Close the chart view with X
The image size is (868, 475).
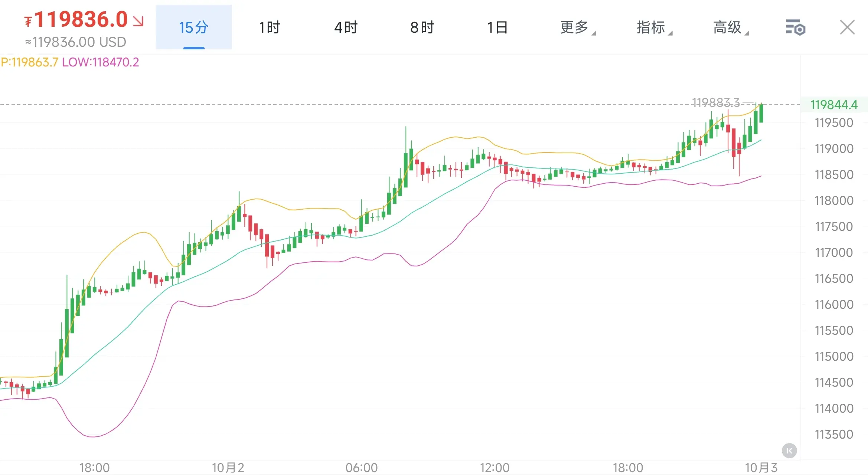pyautogui.click(x=847, y=27)
